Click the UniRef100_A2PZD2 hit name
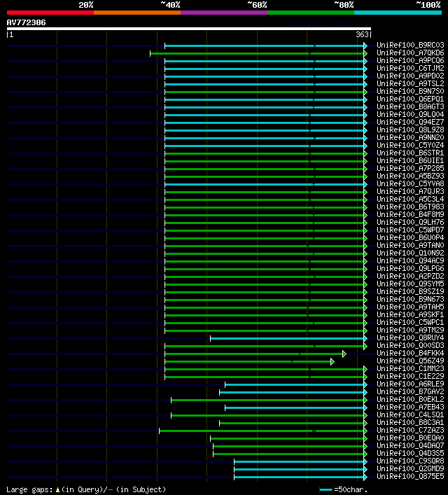 (410, 277)
